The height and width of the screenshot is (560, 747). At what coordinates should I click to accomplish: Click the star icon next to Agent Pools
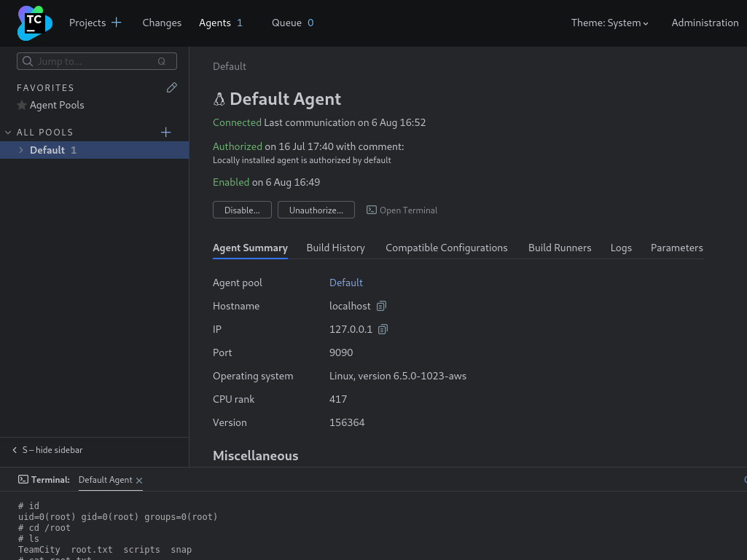tap(22, 105)
